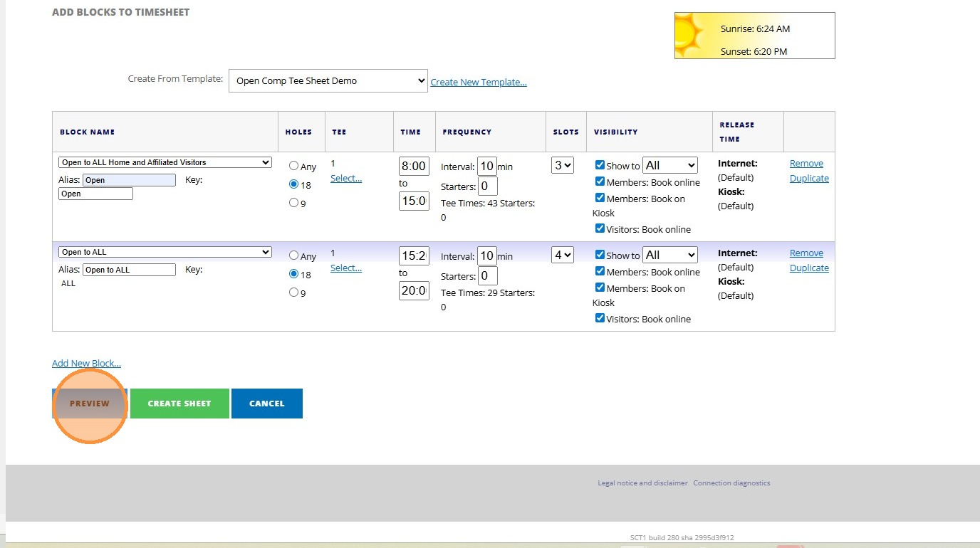The height and width of the screenshot is (548, 980).
Task: Remove the 15:20 block
Action: 806,253
